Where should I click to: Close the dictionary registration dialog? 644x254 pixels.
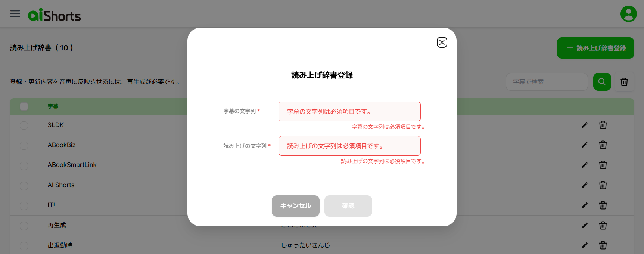pos(442,43)
